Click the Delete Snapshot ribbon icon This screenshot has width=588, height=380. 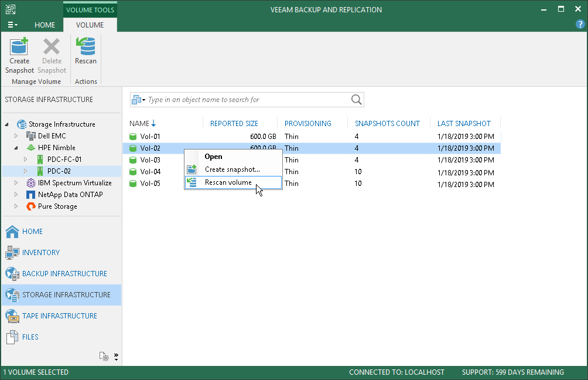pos(52,46)
